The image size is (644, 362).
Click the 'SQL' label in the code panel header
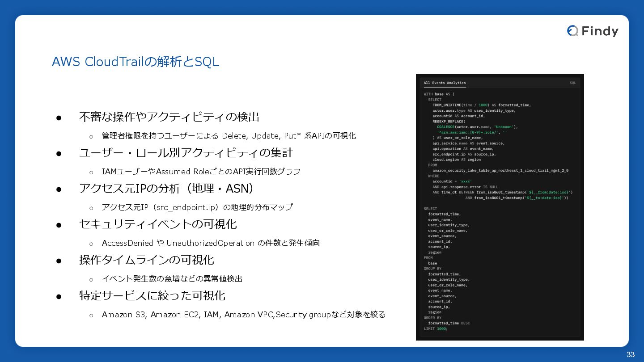(573, 83)
